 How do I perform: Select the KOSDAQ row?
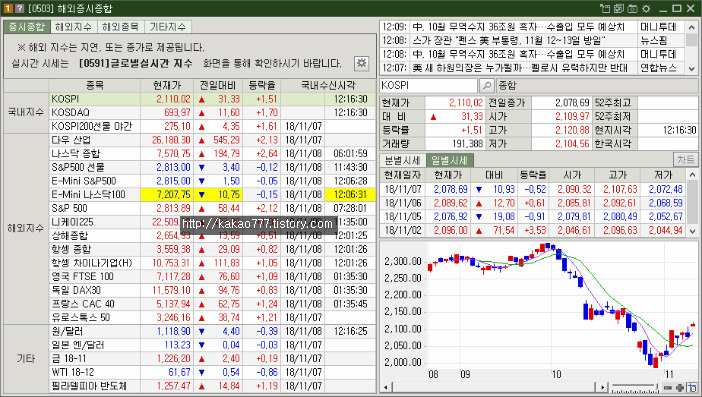tap(213, 112)
